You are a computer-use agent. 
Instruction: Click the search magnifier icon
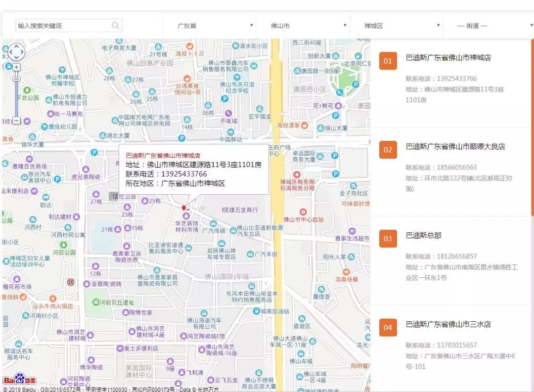point(115,25)
